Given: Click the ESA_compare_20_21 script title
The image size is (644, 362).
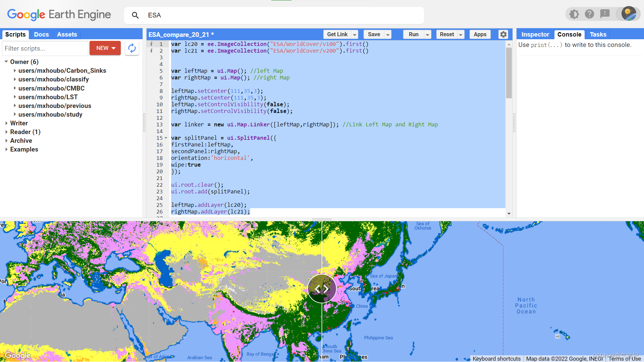Looking at the screenshot, I should [181, 35].
